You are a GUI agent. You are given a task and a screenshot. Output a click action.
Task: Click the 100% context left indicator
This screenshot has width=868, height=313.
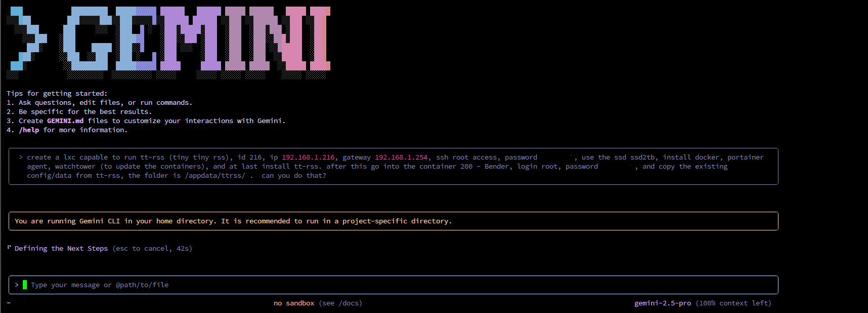click(x=733, y=303)
